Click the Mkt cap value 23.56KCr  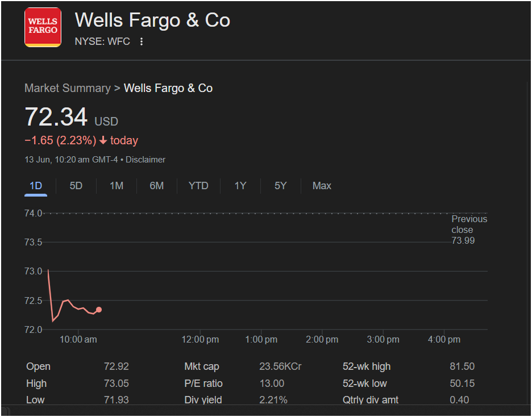coord(280,366)
